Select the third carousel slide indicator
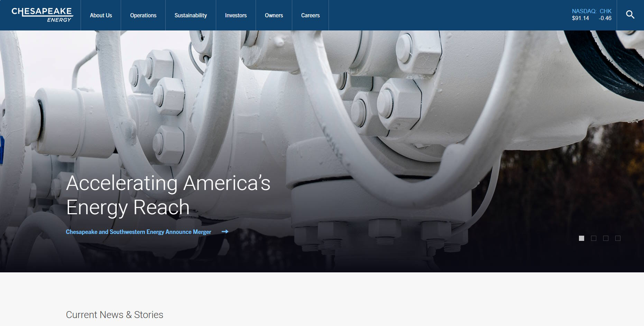Image resolution: width=644 pixels, height=326 pixels. coord(606,238)
